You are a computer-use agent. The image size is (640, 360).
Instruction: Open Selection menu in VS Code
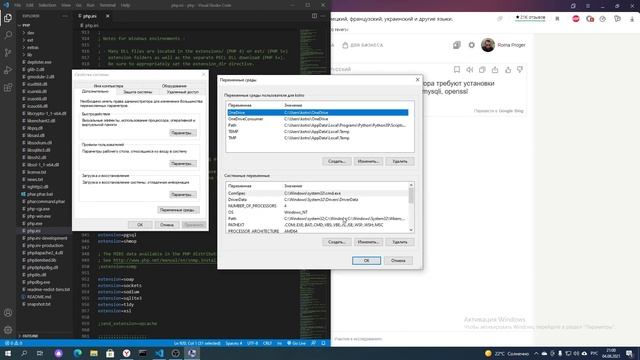tap(47, 5)
